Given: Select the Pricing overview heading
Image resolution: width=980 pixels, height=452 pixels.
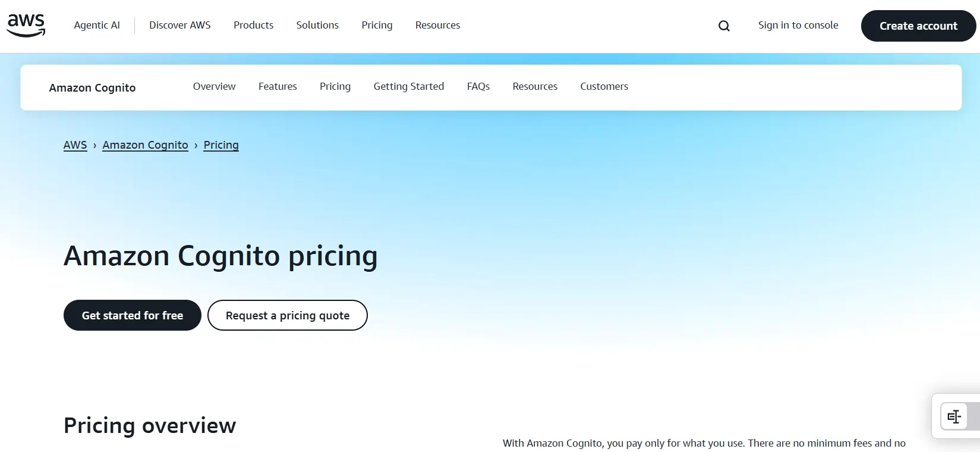Looking at the screenshot, I should 150,426.
